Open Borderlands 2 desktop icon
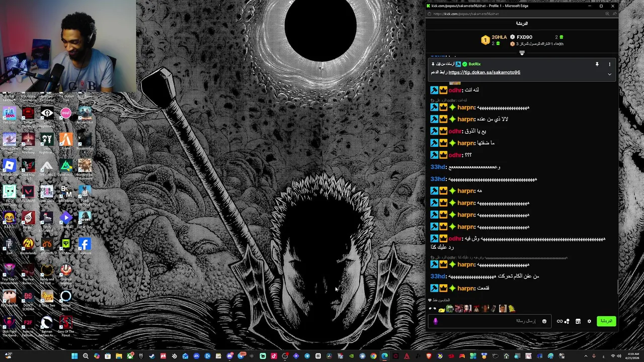Image resolution: width=644 pixels, height=362 pixels. coord(28,246)
